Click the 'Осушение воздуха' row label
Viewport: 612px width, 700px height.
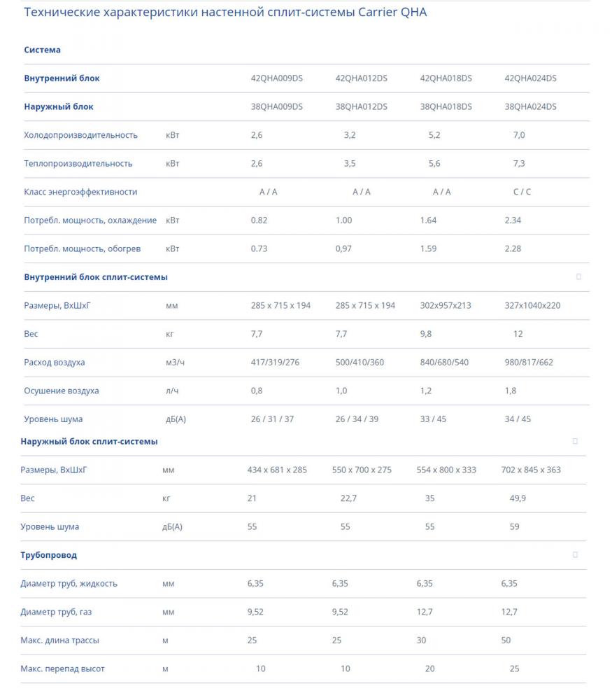pyautogui.click(x=61, y=391)
